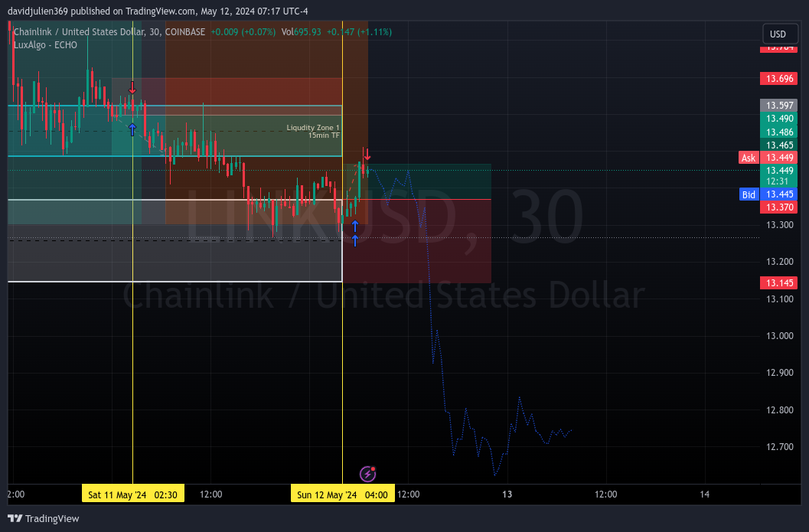Click the green 13.486 price label
The width and height of the screenshot is (809, 532).
point(778,132)
